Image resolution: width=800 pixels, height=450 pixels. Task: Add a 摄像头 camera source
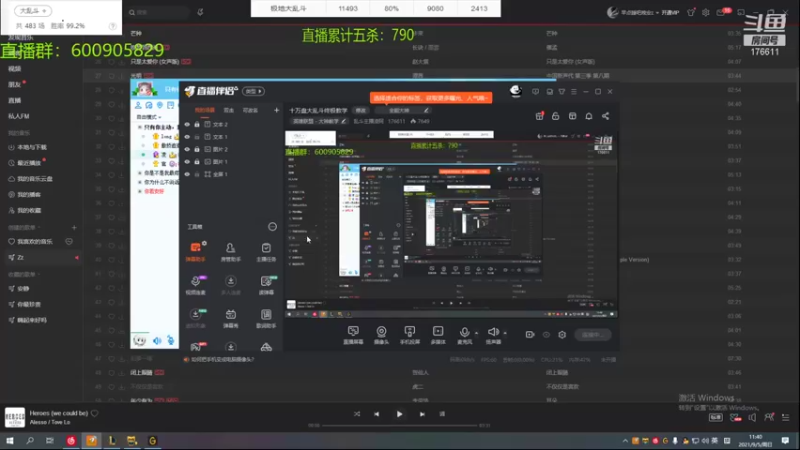point(381,335)
